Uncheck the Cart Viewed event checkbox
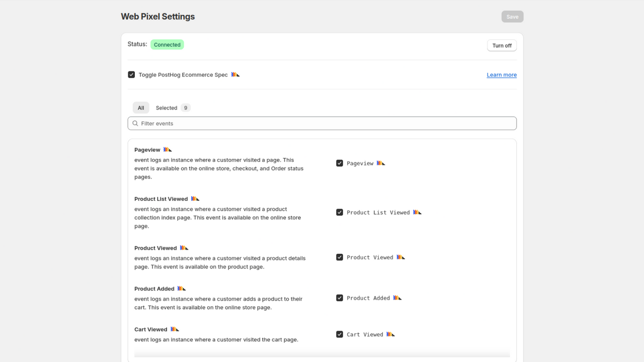The image size is (644, 362). click(340, 334)
